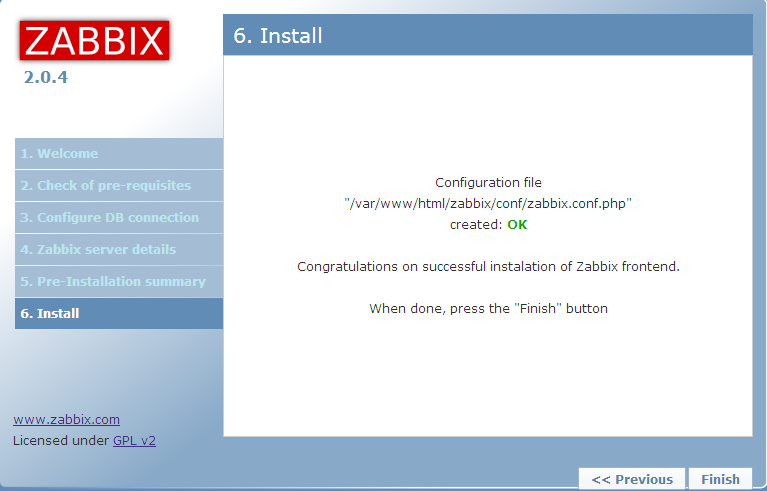
Task: Select step 1. Welcome
Action: 119,154
